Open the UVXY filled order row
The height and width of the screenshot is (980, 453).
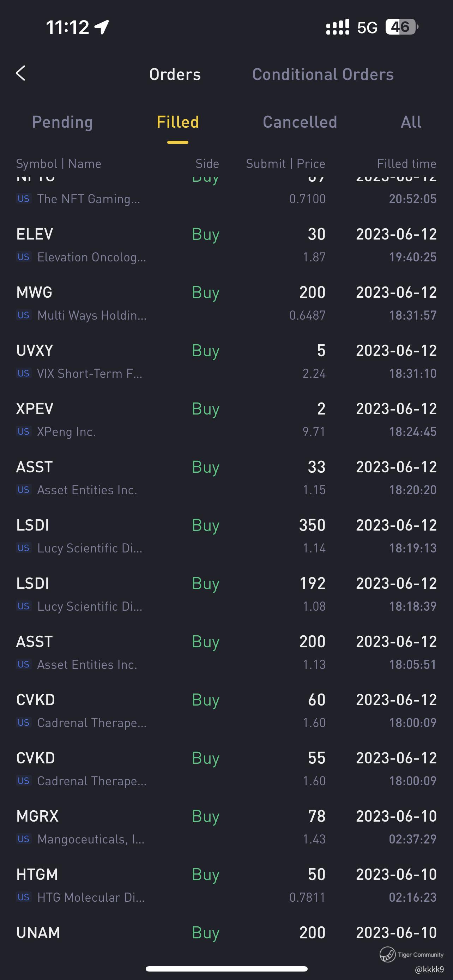(226, 361)
